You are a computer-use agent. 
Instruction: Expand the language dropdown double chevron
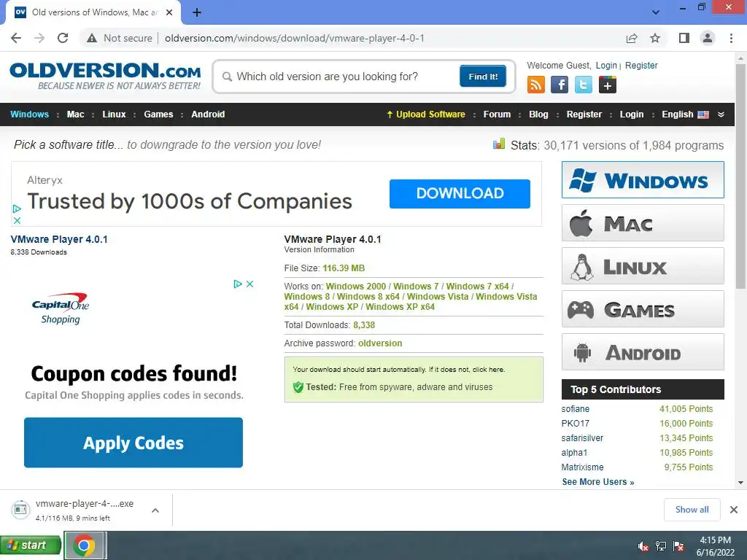tap(721, 114)
